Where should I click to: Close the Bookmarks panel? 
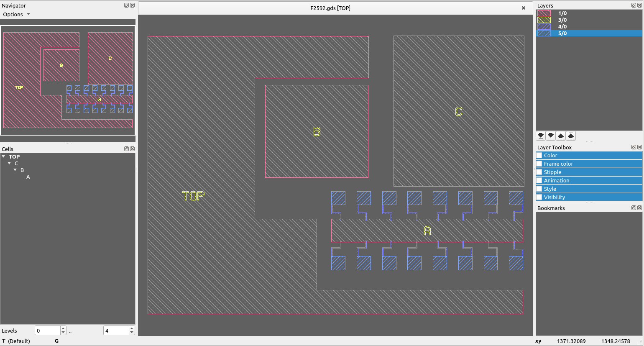click(639, 208)
